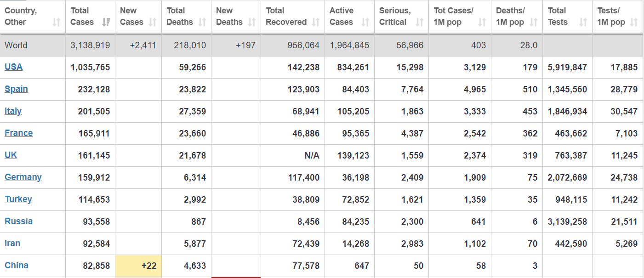Screen dimensions: 644x278
Task: Click the sort arrows in Total Deaths header
Action: click(202, 22)
